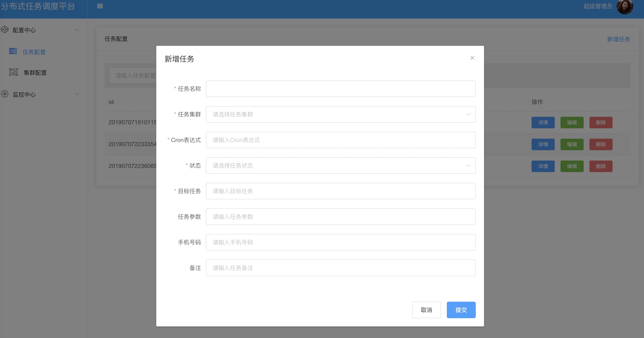The image size is (644, 338).
Task: Expand the 监控中心 menu chevron
Action: click(x=77, y=94)
